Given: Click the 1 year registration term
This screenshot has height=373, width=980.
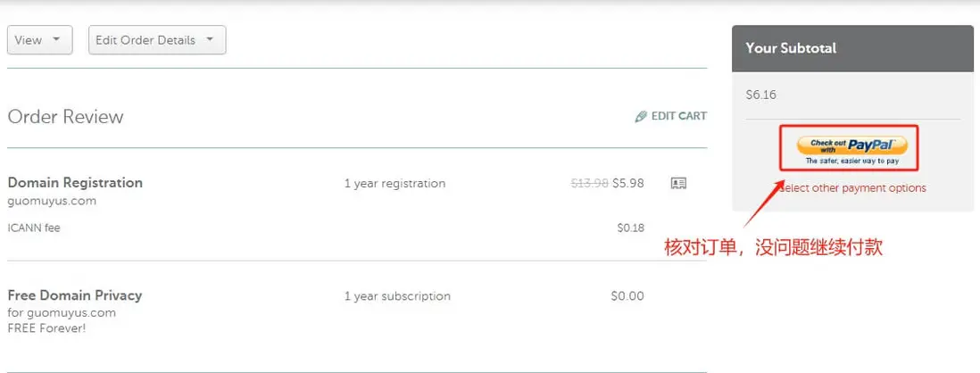Looking at the screenshot, I should coord(394,184).
